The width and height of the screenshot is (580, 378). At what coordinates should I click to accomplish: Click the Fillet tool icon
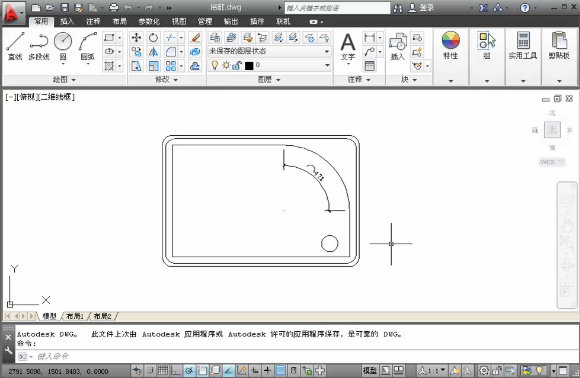coord(171,52)
